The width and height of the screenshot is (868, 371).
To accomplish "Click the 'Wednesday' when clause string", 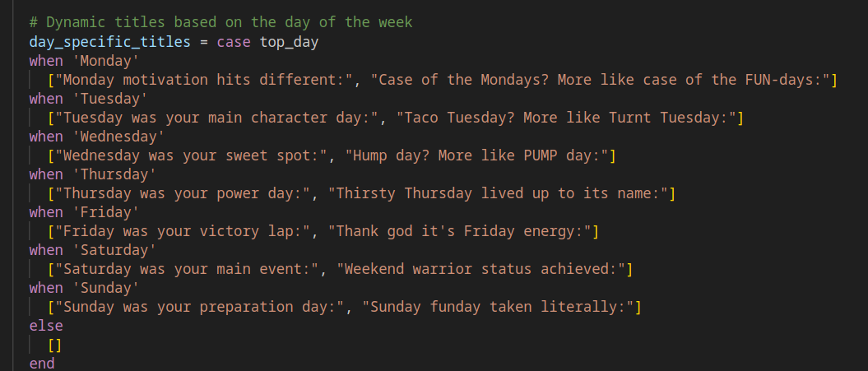I will (118, 137).
